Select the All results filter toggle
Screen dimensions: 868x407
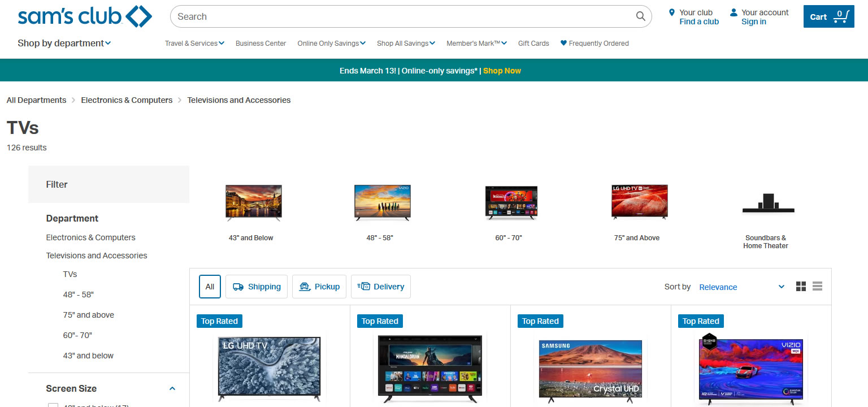(210, 287)
